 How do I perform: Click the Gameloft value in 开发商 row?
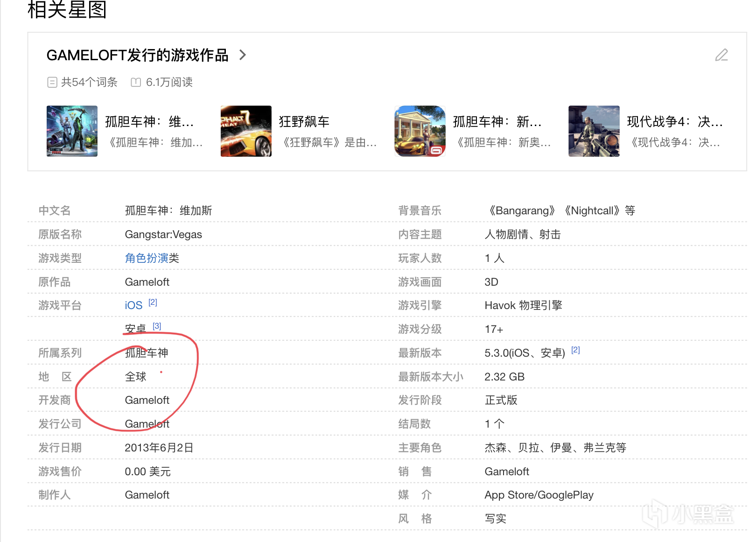click(147, 400)
